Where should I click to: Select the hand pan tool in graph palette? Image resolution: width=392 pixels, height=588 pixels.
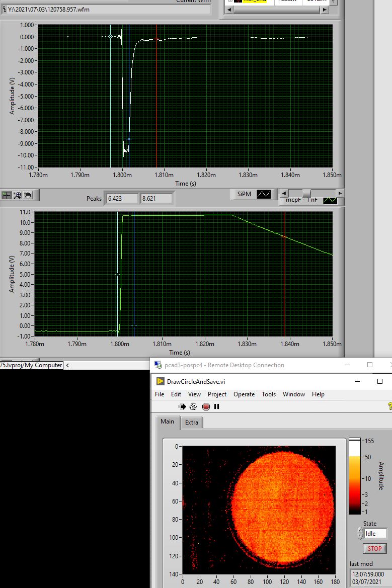pyautogui.click(x=28, y=195)
